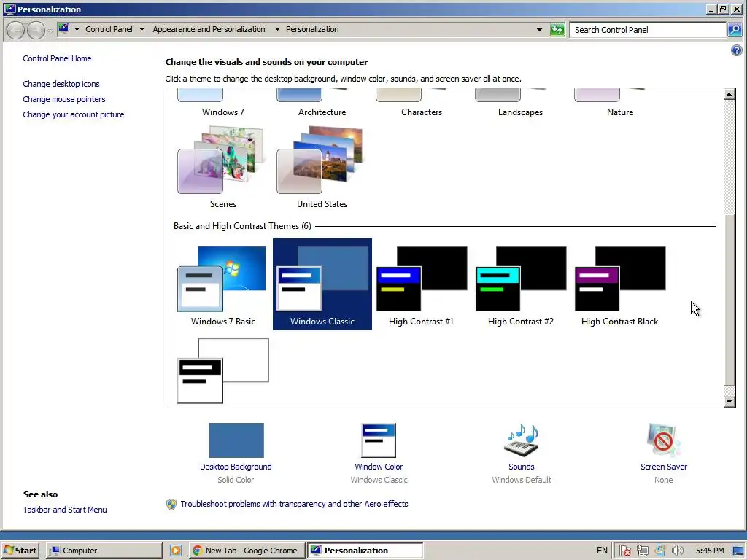Image resolution: width=747 pixels, height=560 pixels.
Task: Open Troubleshoot problems with transparency link
Action: click(294, 504)
